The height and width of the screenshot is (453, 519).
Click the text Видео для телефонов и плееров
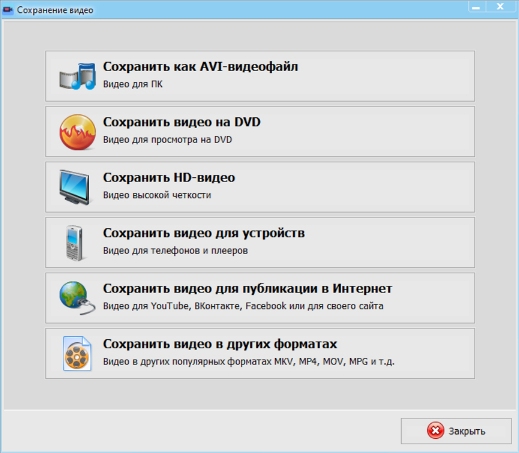175,250
